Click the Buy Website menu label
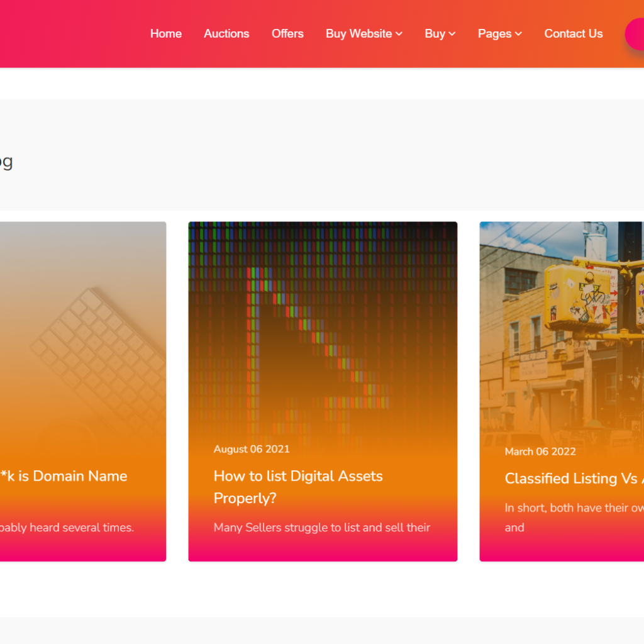 [x=358, y=34]
